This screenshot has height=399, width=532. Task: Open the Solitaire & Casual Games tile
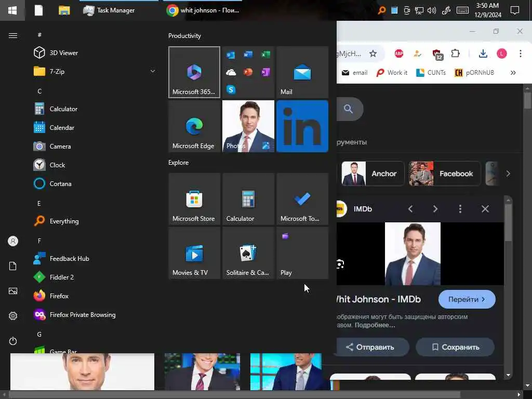click(x=248, y=253)
